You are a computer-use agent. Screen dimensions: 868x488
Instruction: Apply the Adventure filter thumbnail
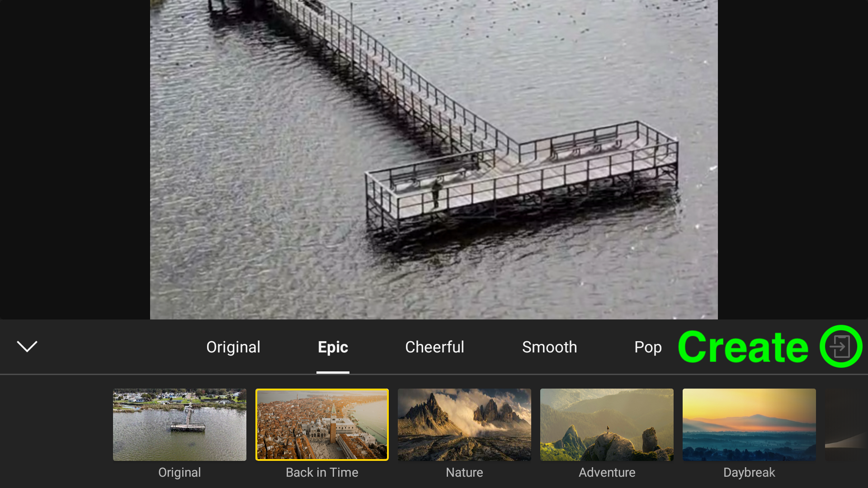point(607,425)
